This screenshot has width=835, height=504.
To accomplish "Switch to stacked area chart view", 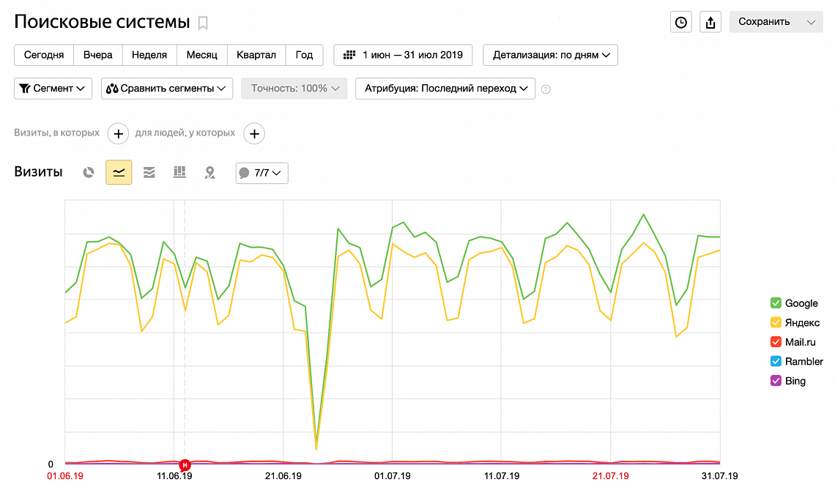I will coord(149,173).
